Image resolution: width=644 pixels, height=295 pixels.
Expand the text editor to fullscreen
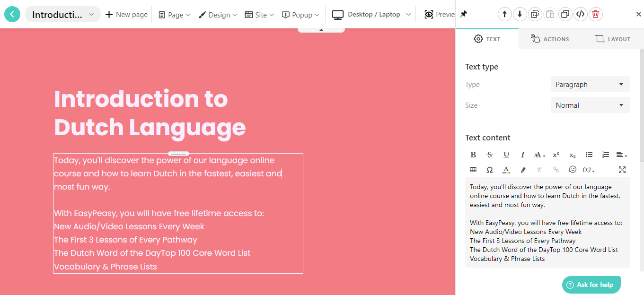[622, 169]
